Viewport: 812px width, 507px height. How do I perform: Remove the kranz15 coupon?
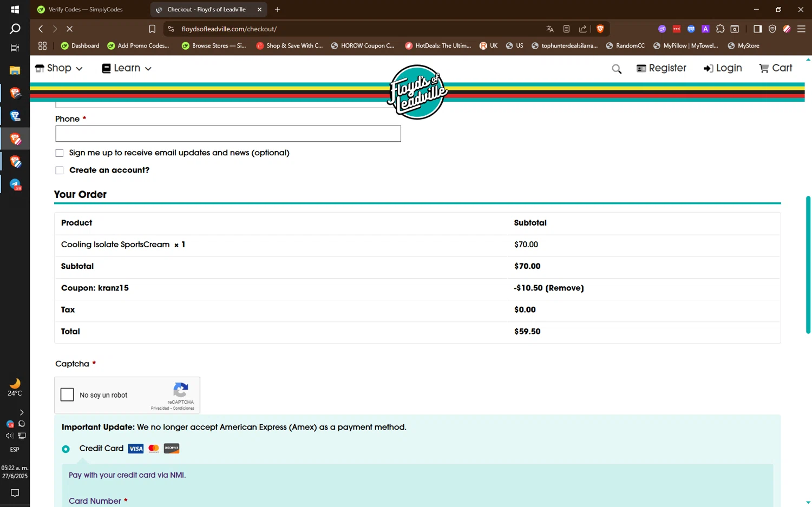coord(565,288)
